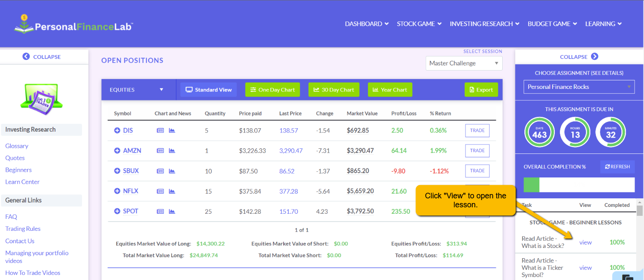This screenshot has width=644, height=280.
Task: Open the LEARNING menu
Action: [x=603, y=24]
